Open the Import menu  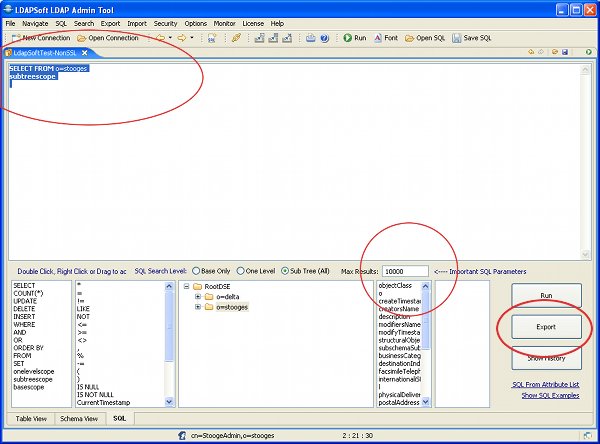click(x=137, y=23)
